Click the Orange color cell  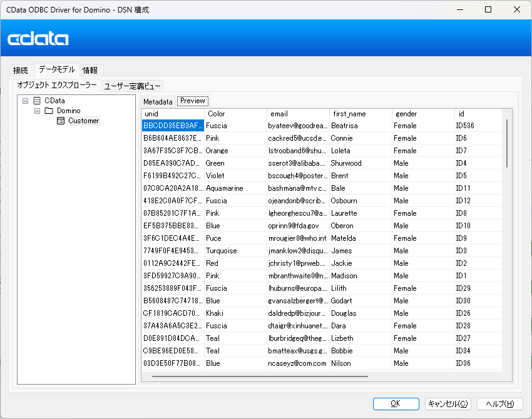tap(235, 151)
